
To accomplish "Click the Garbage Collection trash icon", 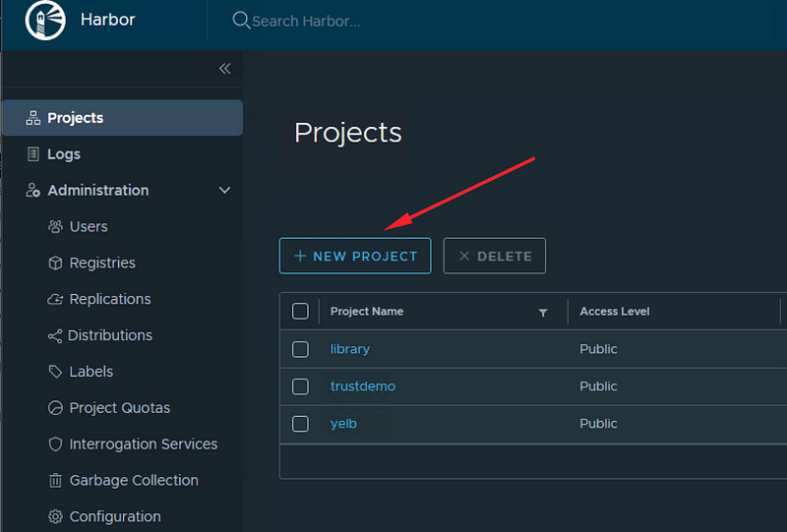I will (55, 480).
